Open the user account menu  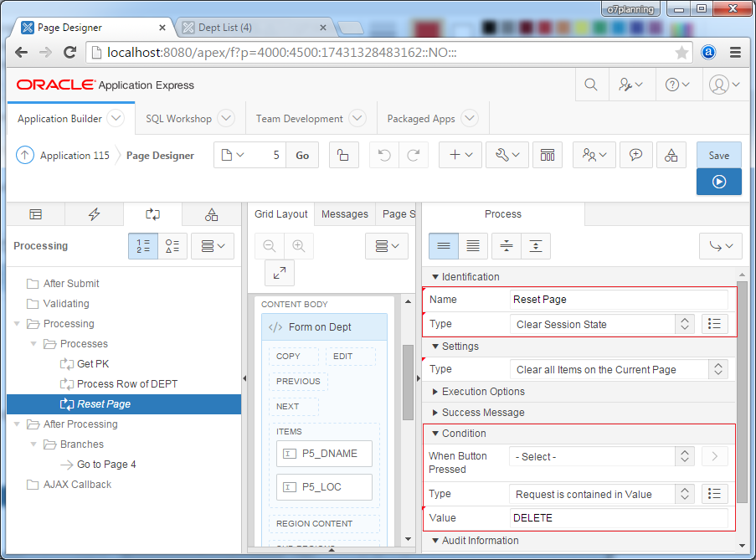pyautogui.click(x=723, y=85)
